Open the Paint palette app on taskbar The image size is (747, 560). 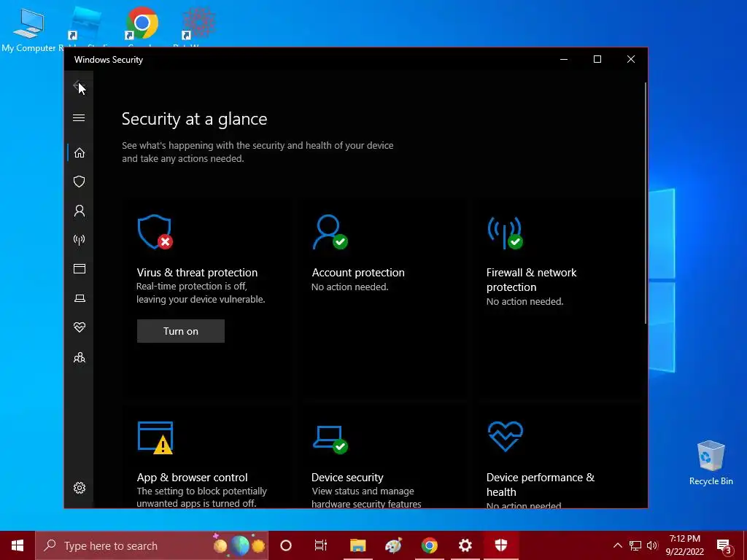click(x=393, y=545)
